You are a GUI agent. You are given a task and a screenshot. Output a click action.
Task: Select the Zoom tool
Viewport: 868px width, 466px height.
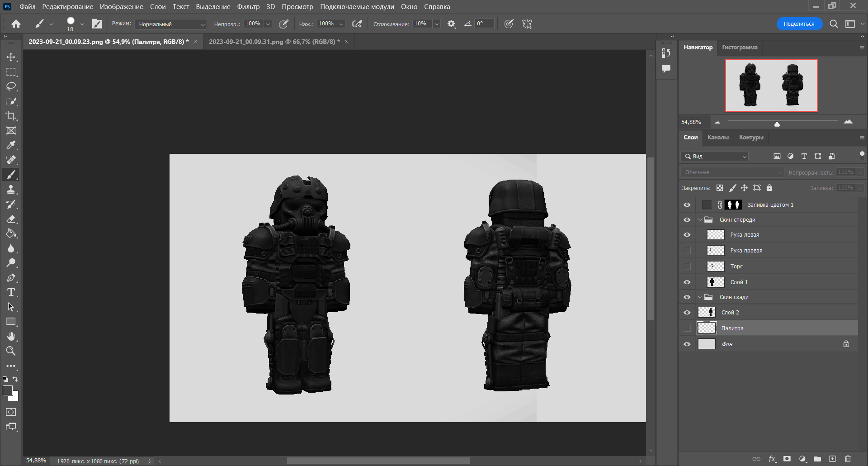(x=11, y=351)
